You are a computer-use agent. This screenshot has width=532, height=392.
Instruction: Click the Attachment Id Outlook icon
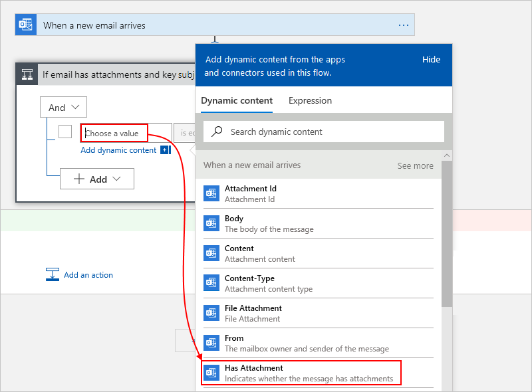211,193
